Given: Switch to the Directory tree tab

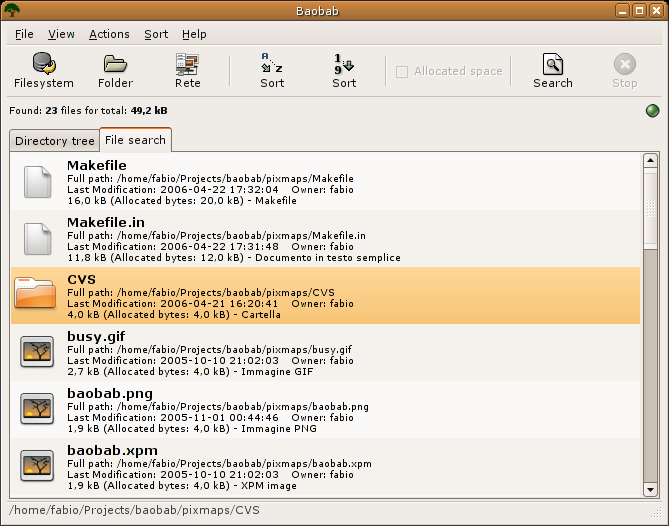Looking at the screenshot, I should (x=55, y=141).
